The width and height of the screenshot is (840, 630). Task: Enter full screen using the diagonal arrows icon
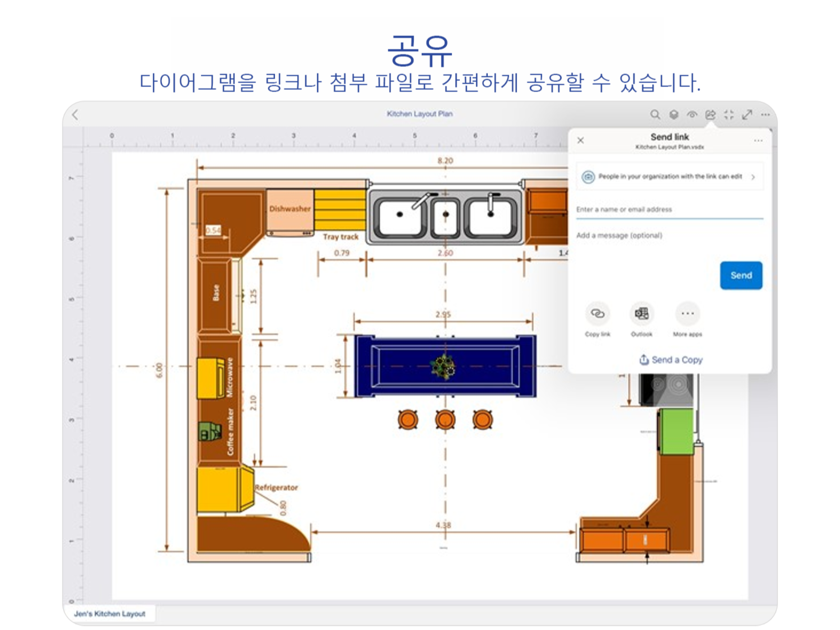coord(747,114)
